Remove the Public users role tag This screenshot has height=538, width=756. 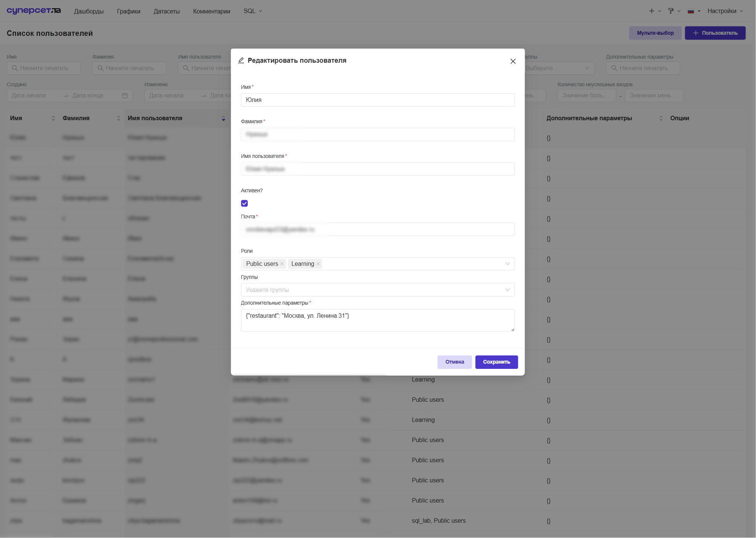[282, 264]
